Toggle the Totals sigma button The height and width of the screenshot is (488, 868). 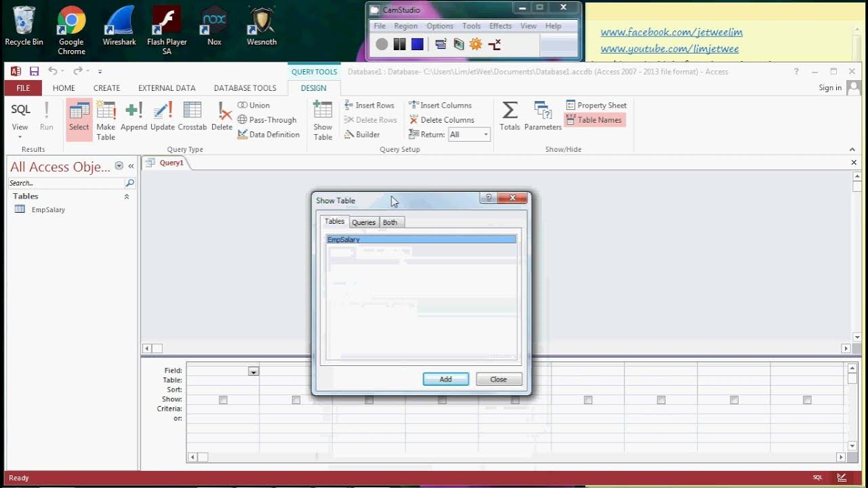point(510,115)
